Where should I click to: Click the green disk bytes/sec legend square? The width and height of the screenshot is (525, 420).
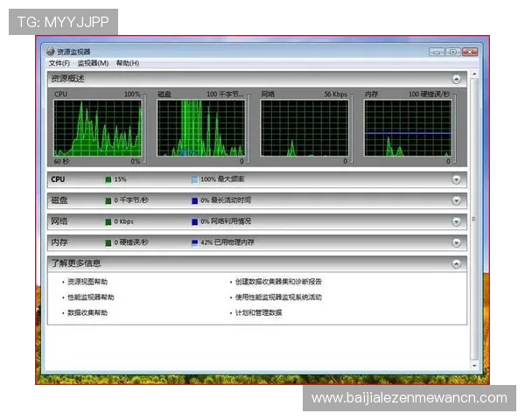[x=108, y=200]
